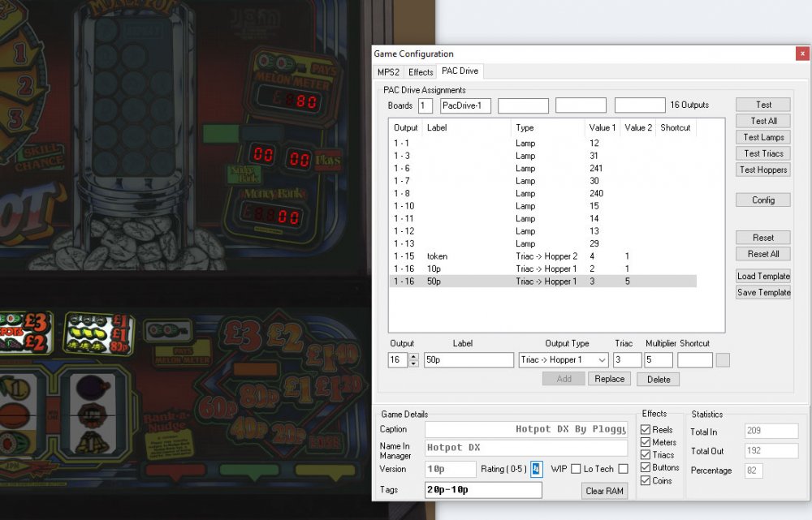
Task: Click the small button beside Shortcut field
Action: tap(723, 359)
